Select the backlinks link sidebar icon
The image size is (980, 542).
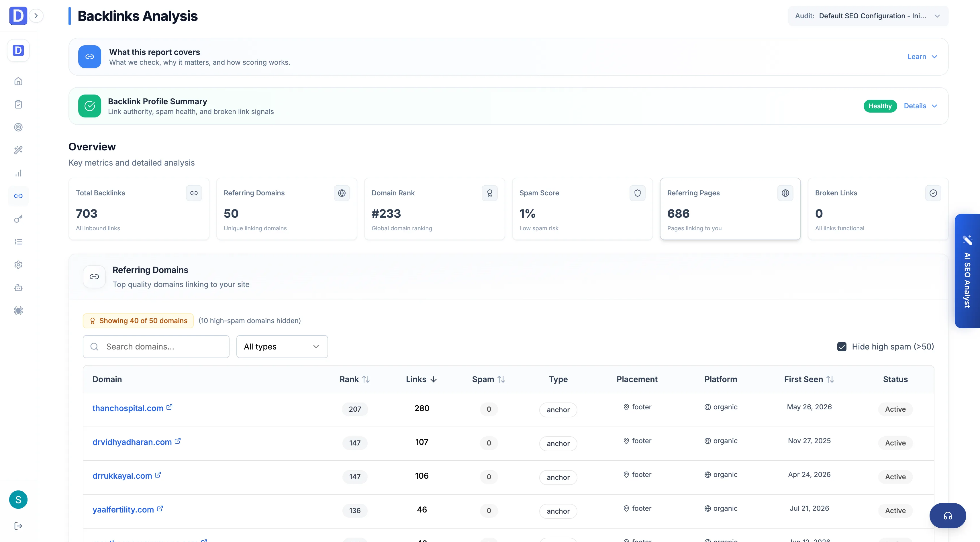(x=18, y=196)
